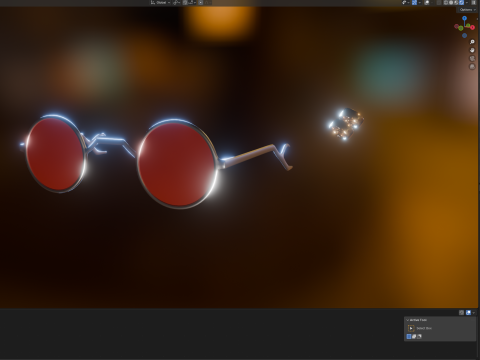
Task: Open the gizmo options dropdown arrow
Action: click(x=419, y=2)
